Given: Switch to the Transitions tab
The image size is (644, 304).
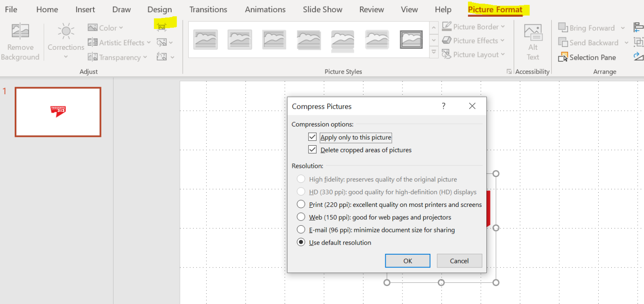Looking at the screenshot, I should tap(208, 9).
